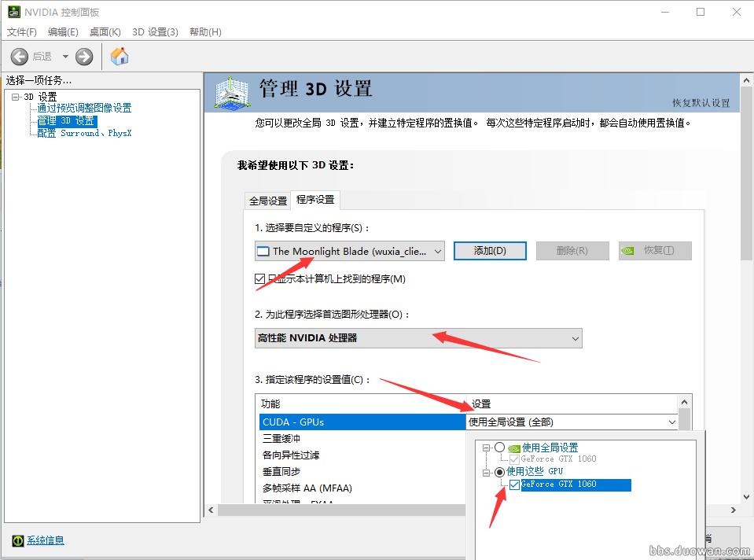
Task: Click the Home icon in toolbar
Action: pos(120,57)
